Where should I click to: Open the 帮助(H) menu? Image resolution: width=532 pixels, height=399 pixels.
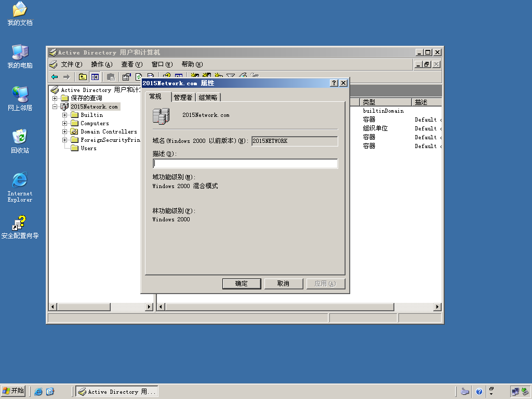(x=192, y=64)
